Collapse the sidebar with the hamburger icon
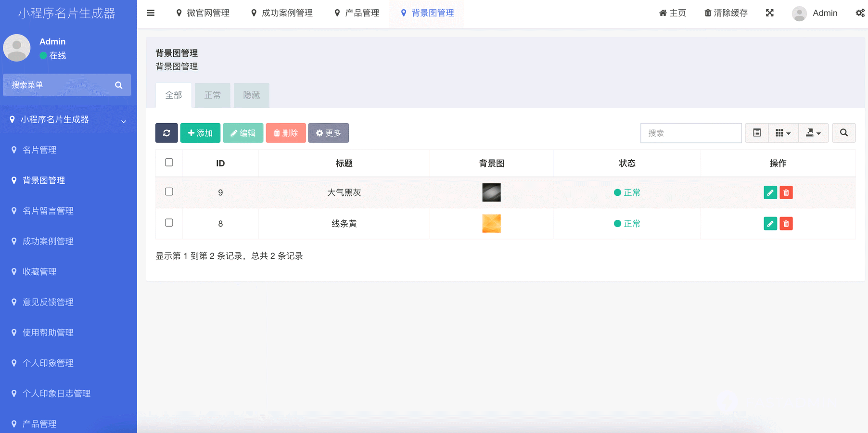 pyautogui.click(x=151, y=13)
